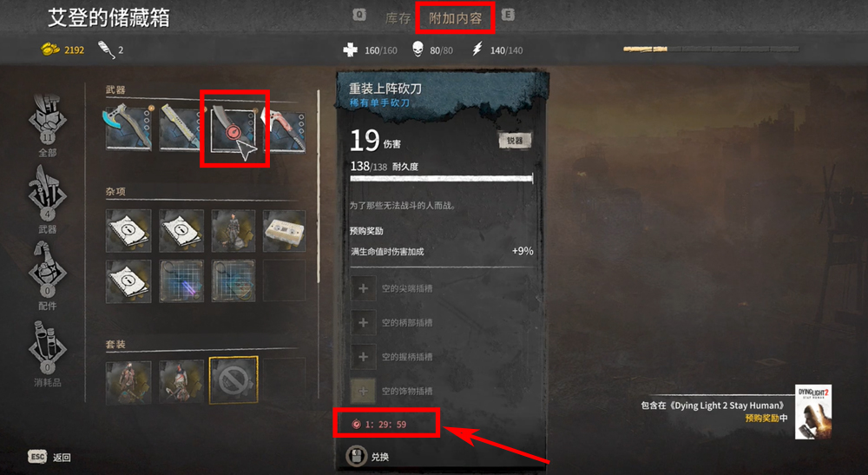
Task: Add a mod to 空的柄部插槽 slot
Action: tap(363, 323)
